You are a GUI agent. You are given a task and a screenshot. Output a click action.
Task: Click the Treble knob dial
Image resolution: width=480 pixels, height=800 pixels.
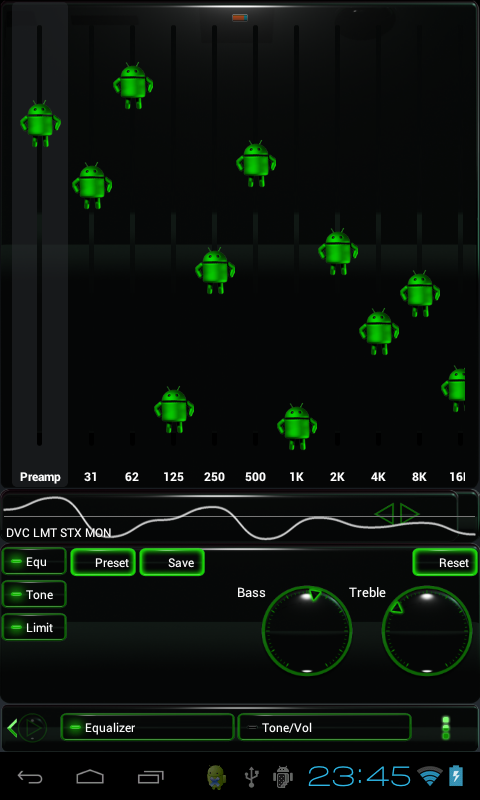pyautogui.click(x=427, y=631)
